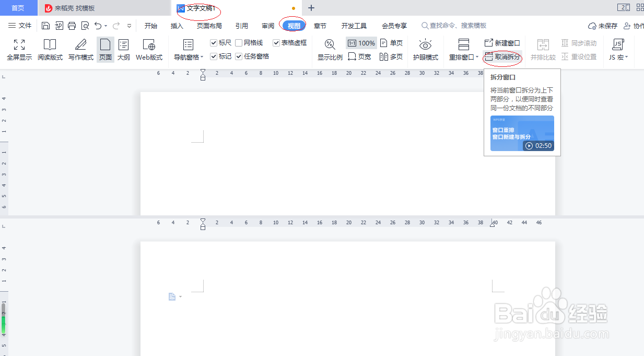Uncheck the 标尺 ruler checkbox
The image size is (644, 356).
pos(213,43)
